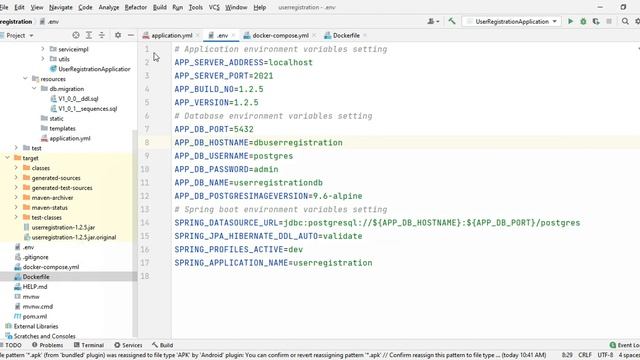640x360 pixels.
Task: Expand the utils folder
Action: (x=42, y=59)
